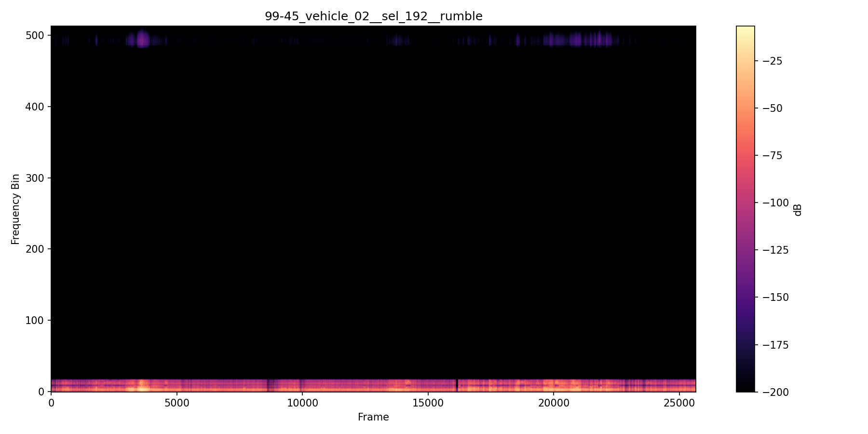Select the "Frame" x-axis label
This screenshot has height=434, width=868.
(373, 417)
